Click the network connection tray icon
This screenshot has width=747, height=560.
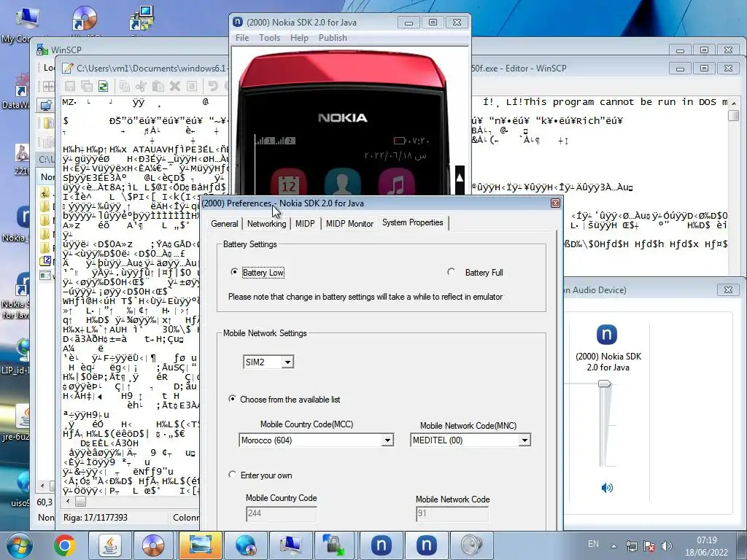[631, 545]
